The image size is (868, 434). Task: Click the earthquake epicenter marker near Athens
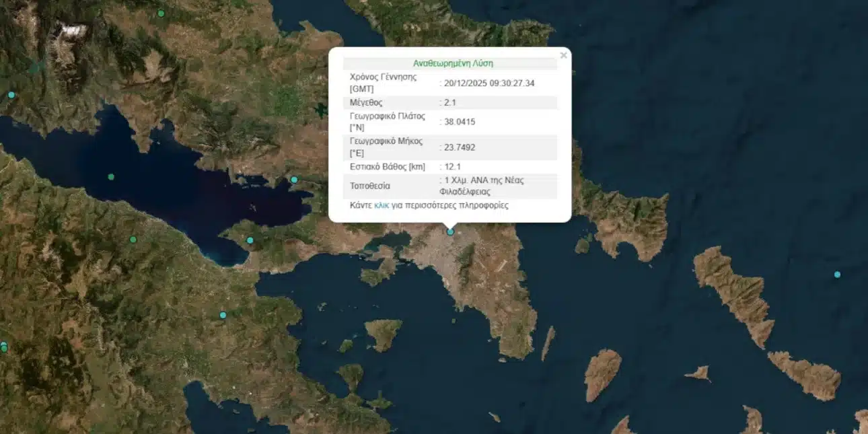coord(449,231)
